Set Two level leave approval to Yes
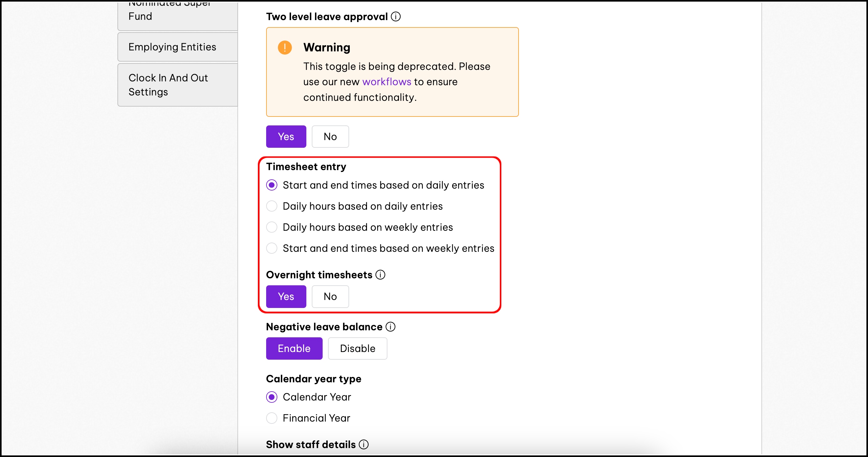 tap(286, 137)
